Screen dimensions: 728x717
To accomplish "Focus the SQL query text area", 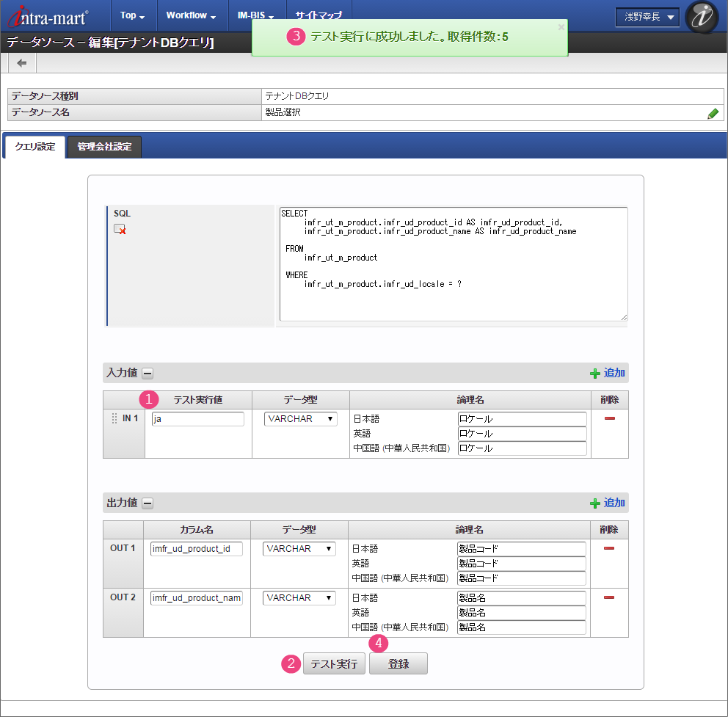I will tap(454, 263).
